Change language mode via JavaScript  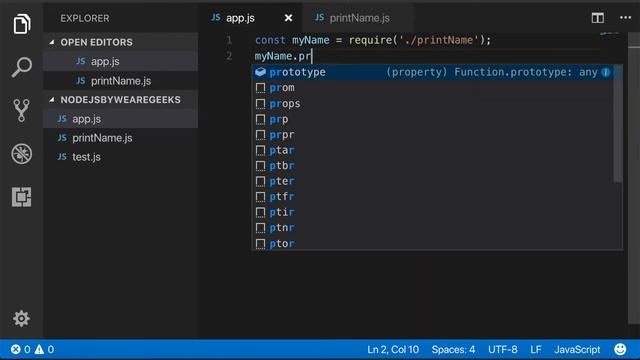[577, 350]
